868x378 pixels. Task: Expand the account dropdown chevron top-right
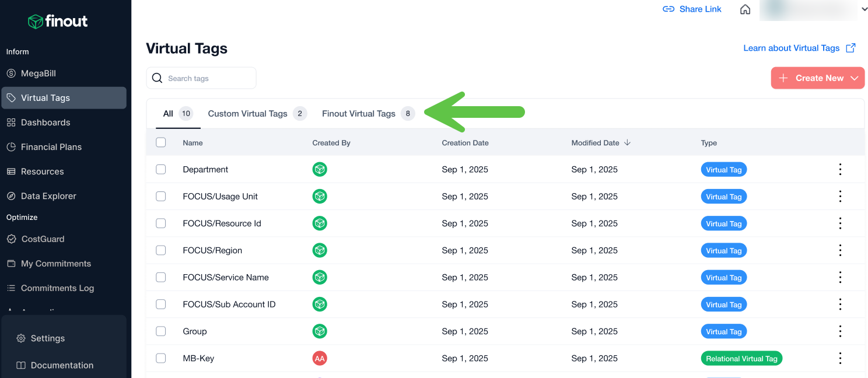tap(864, 9)
